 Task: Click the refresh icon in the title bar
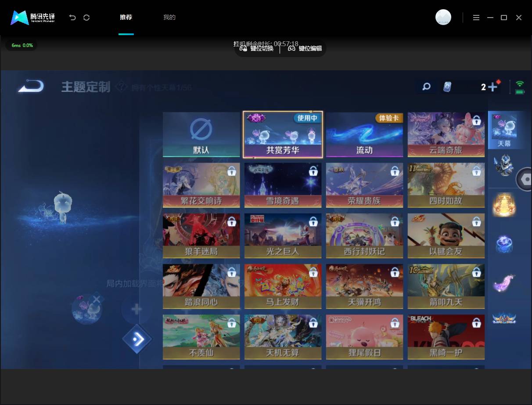point(86,18)
